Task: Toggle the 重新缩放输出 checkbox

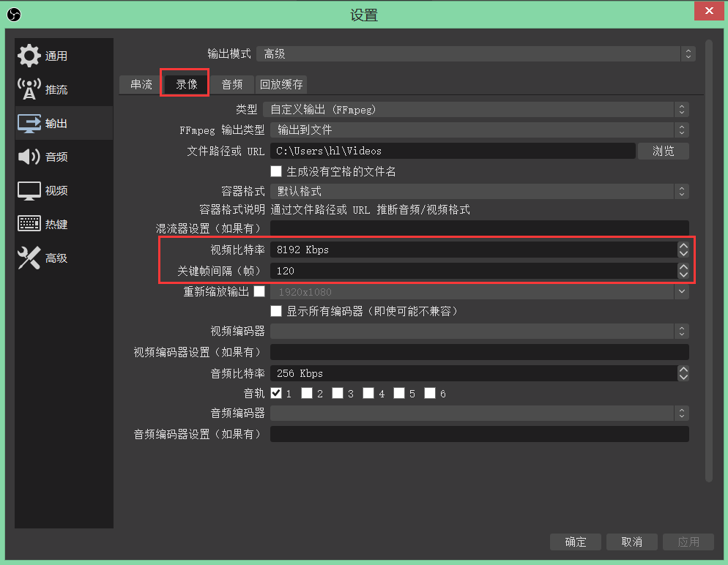Action: (x=259, y=291)
